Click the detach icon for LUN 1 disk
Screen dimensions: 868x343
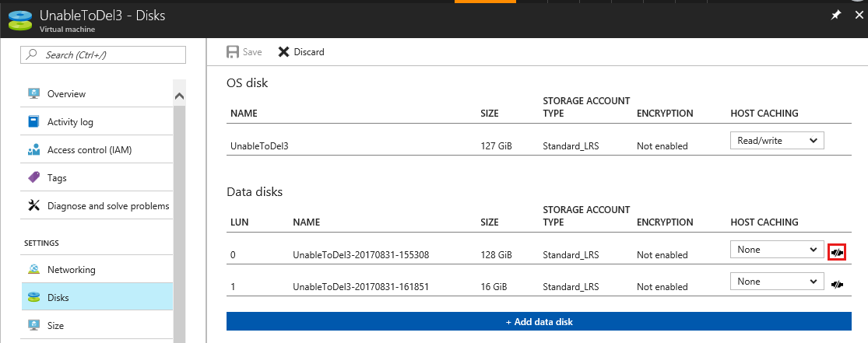(837, 285)
